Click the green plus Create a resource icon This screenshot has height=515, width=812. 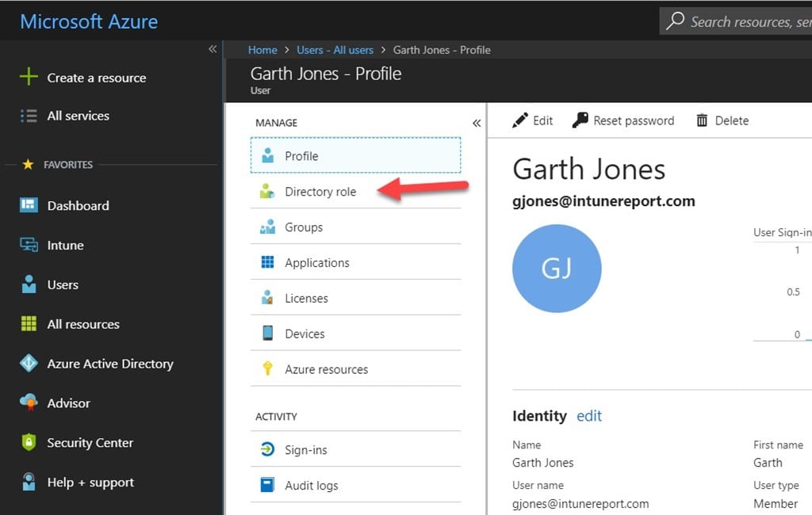click(x=29, y=77)
